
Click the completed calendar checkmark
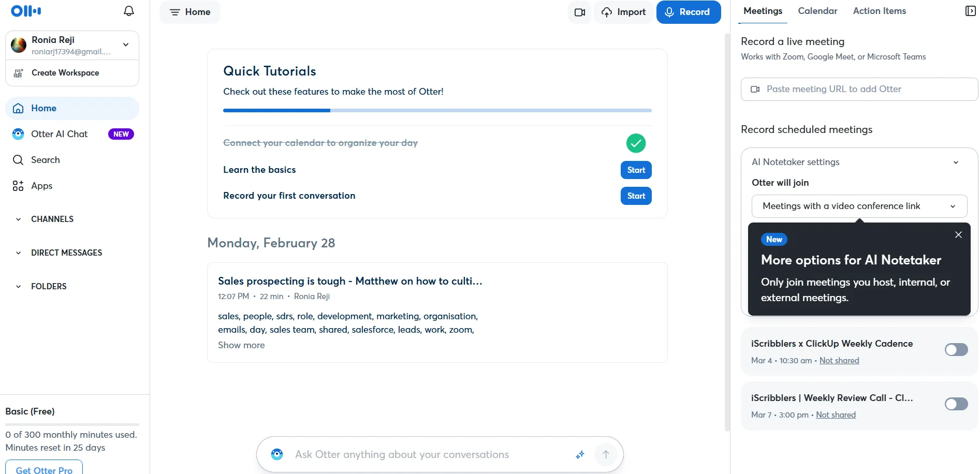[636, 143]
